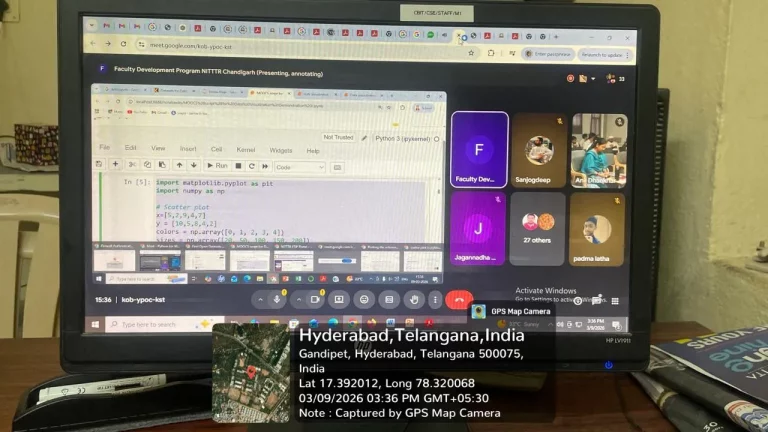
Task: Toggle captions in the Meet control bar
Action: [389, 299]
